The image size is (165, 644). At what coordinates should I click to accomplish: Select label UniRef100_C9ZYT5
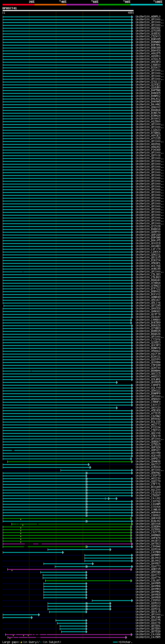[x=148, y=532]
